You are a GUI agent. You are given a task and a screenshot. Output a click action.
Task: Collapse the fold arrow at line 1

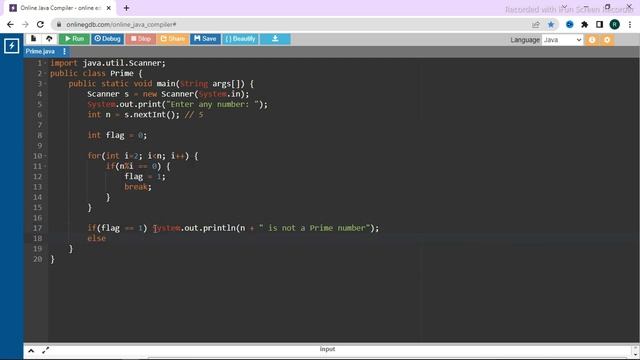pyautogui.click(x=45, y=63)
